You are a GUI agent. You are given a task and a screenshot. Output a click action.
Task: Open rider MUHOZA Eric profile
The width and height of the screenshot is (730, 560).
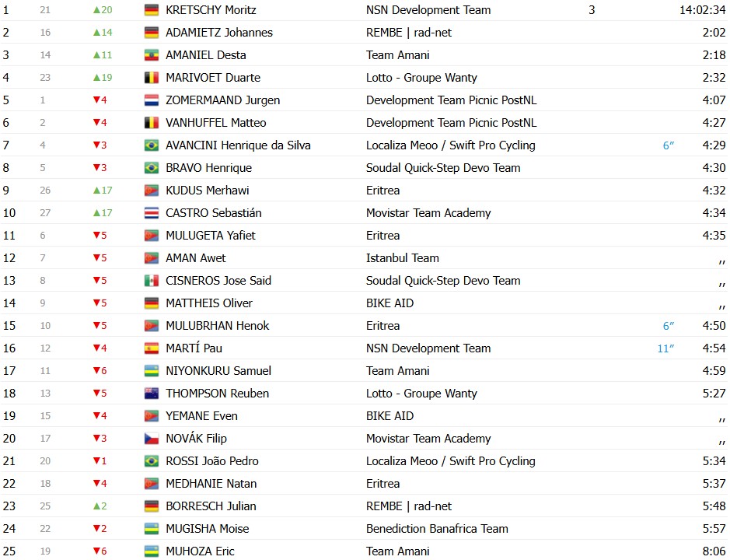coord(201,551)
